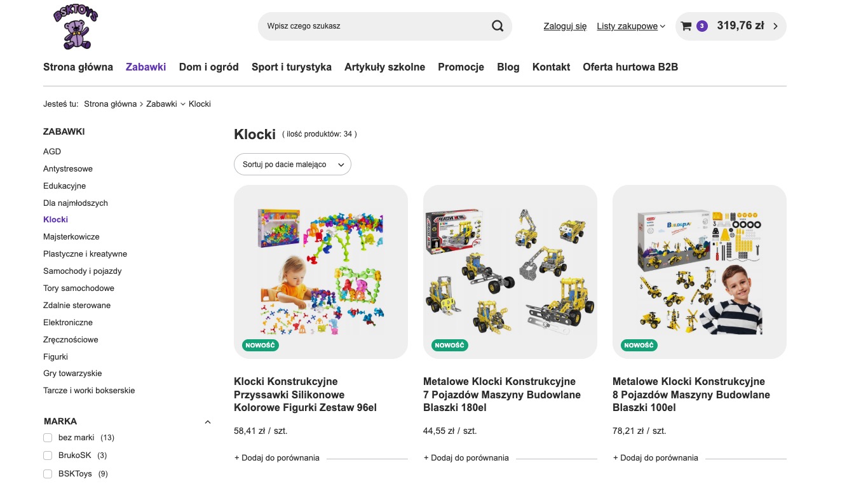Expand the Listy zakupowe dropdown
This screenshot has height=486, width=868.
pos(630,26)
